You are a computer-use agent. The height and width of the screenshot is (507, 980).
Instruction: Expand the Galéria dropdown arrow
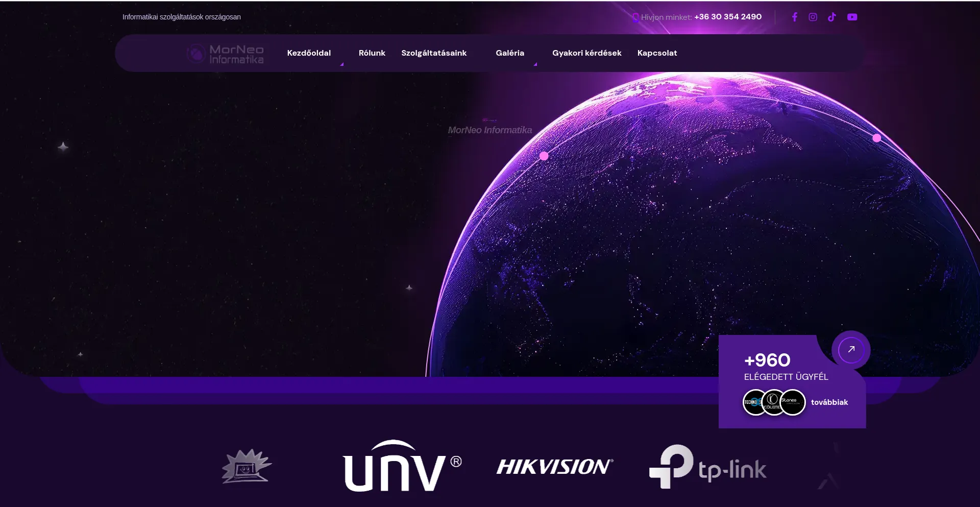click(535, 64)
